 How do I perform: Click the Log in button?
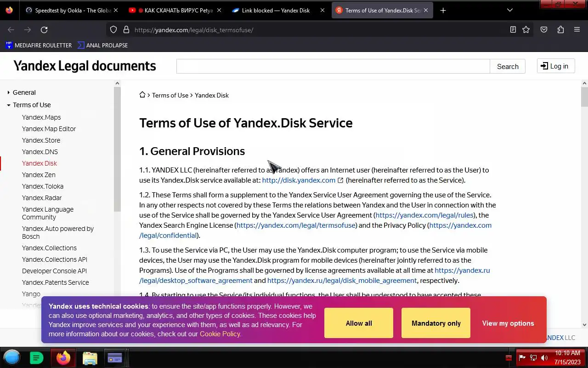[555, 66]
